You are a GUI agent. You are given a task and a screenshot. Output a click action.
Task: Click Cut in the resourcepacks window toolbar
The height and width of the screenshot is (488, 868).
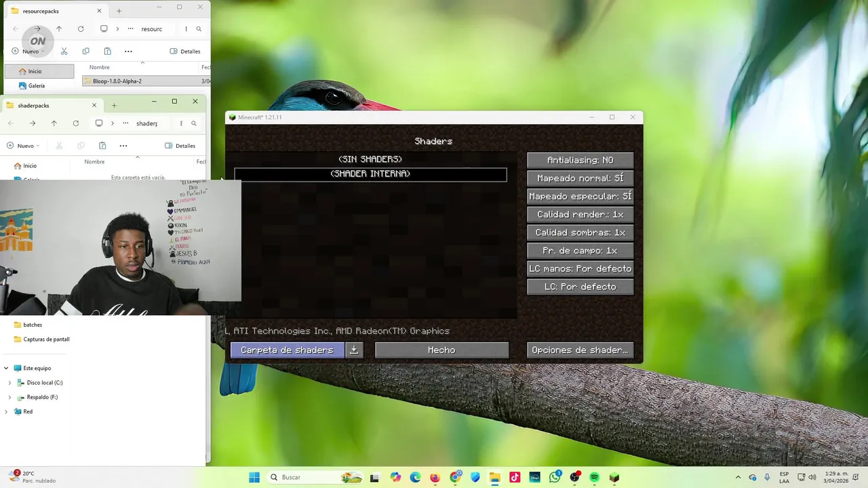click(x=64, y=51)
